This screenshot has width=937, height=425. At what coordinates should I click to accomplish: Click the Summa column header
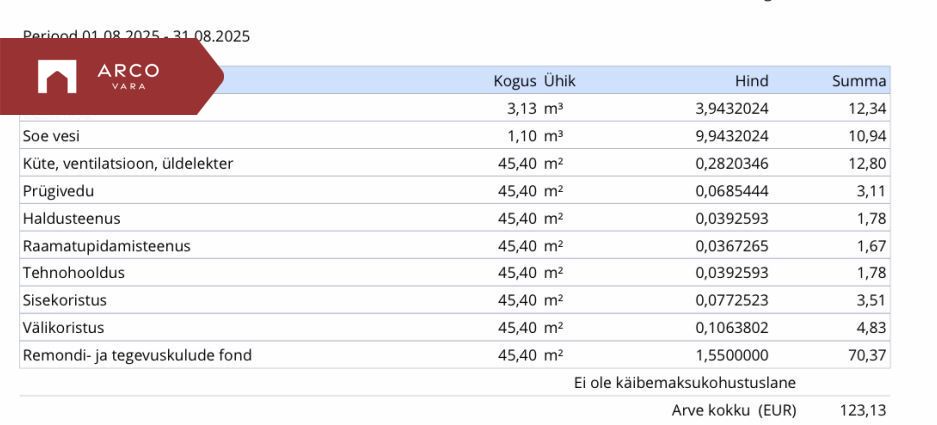coord(859,81)
